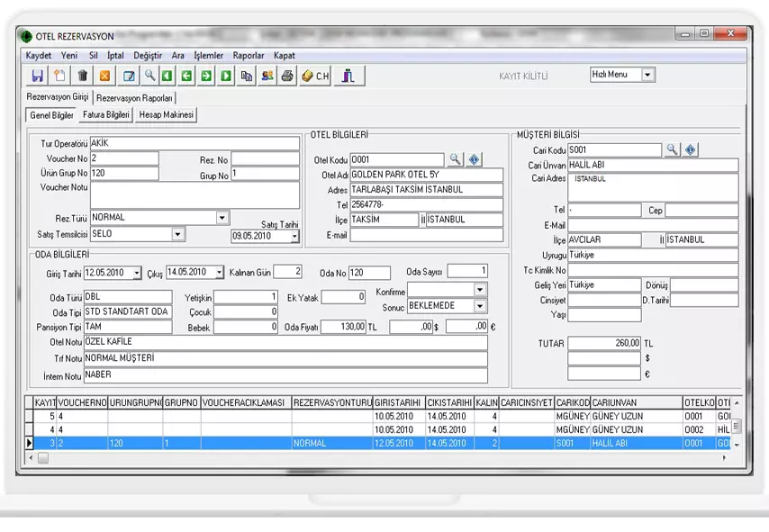Click the orange X cancel toolbar icon
The height and width of the screenshot is (532, 769).
point(104,77)
